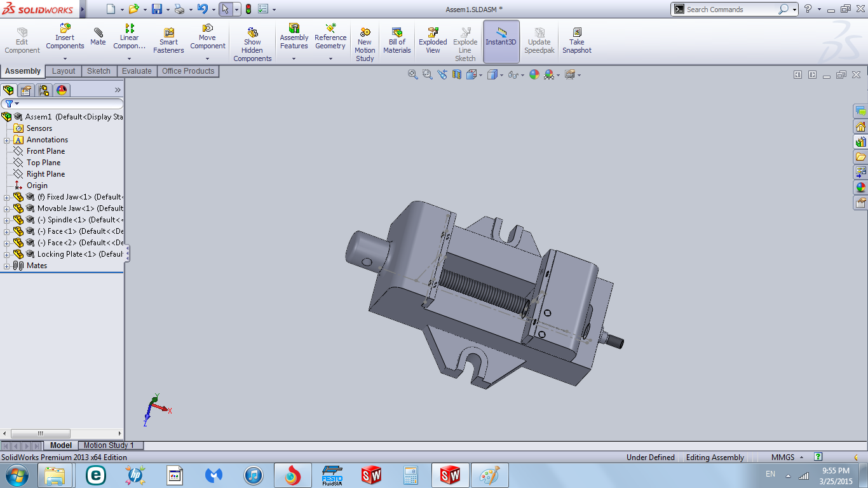Select the Move Component tool

(208, 37)
